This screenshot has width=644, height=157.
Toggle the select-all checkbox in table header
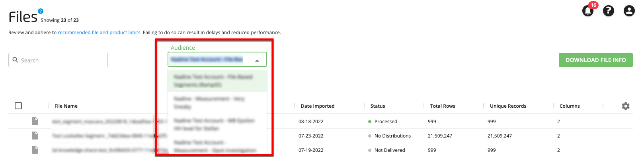pyautogui.click(x=18, y=106)
